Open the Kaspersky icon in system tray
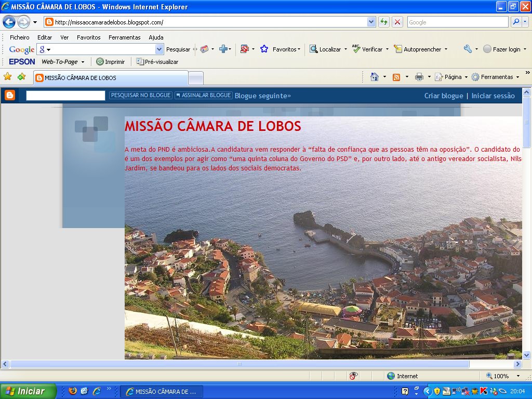The height and width of the screenshot is (399, 532). pyautogui.click(x=483, y=391)
